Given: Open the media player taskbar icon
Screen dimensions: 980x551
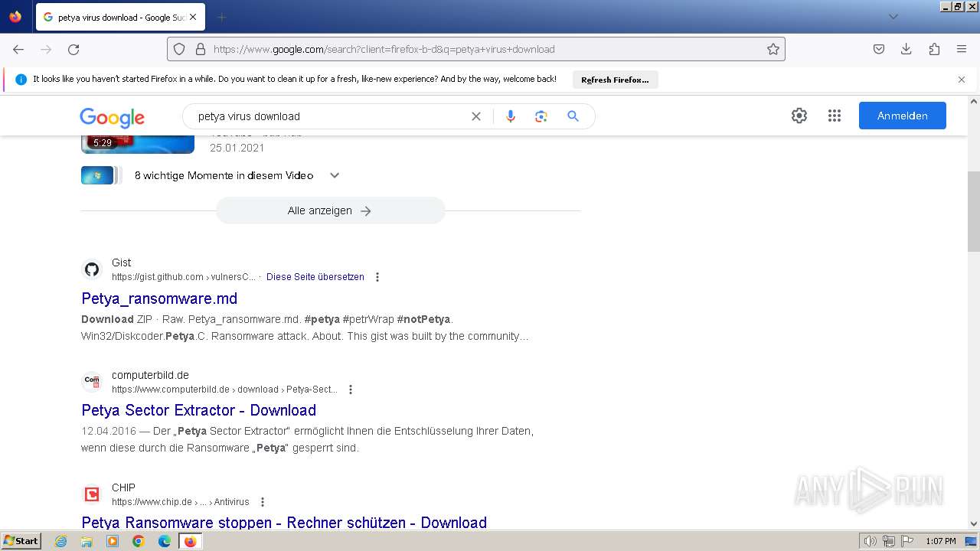Looking at the screenshot, I should pyautogui.click(x=113, y=541).
